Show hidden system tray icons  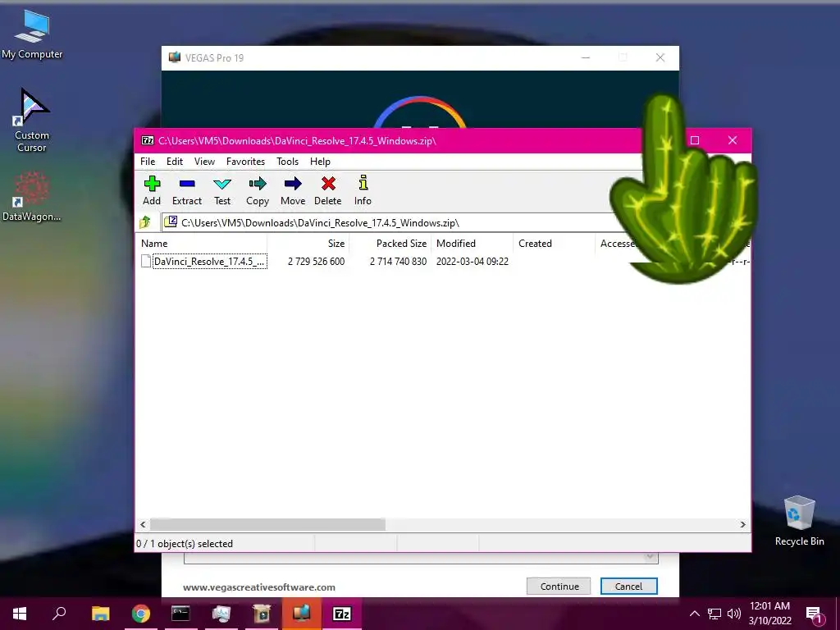pyautogui.click(x=694, y=614)
